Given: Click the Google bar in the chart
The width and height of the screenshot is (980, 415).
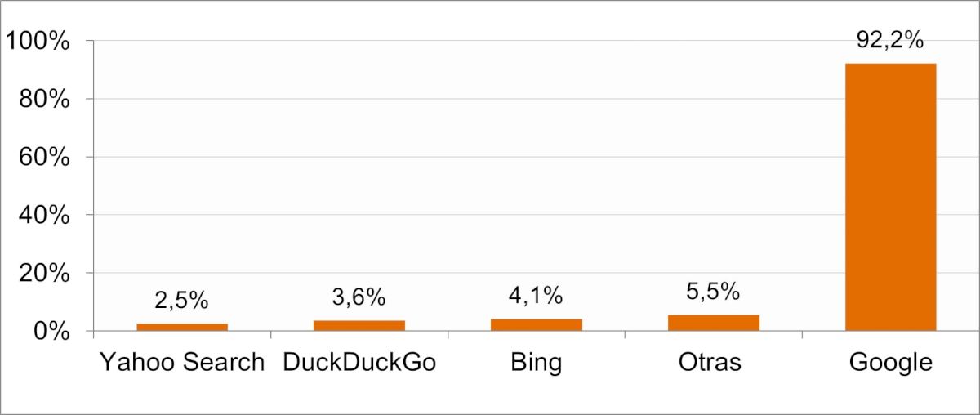Looking at the screenshot, I should tap(890, 196).
